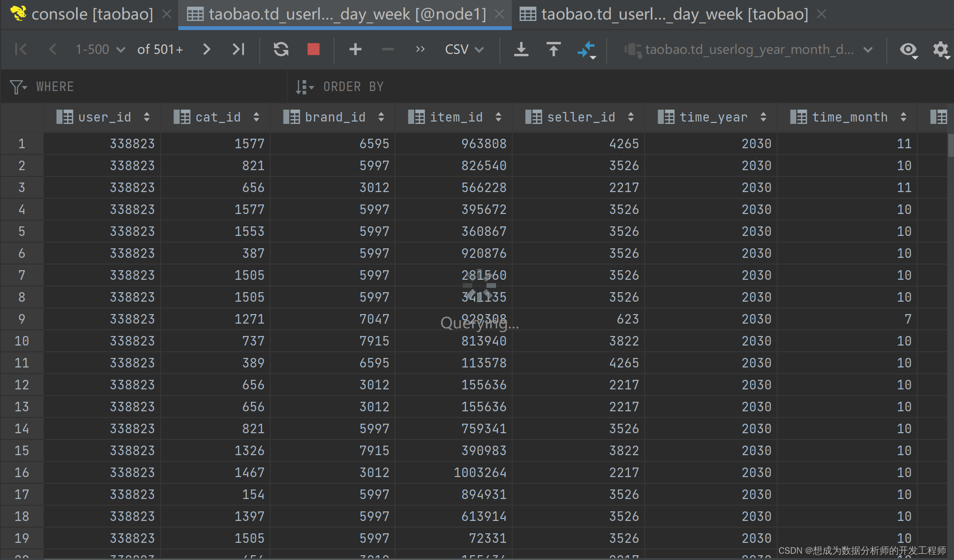Image resolution: width=954 pixels, height=560 pixels.
Task: Reload table data with refresh icon
Action: coord(281,49)
